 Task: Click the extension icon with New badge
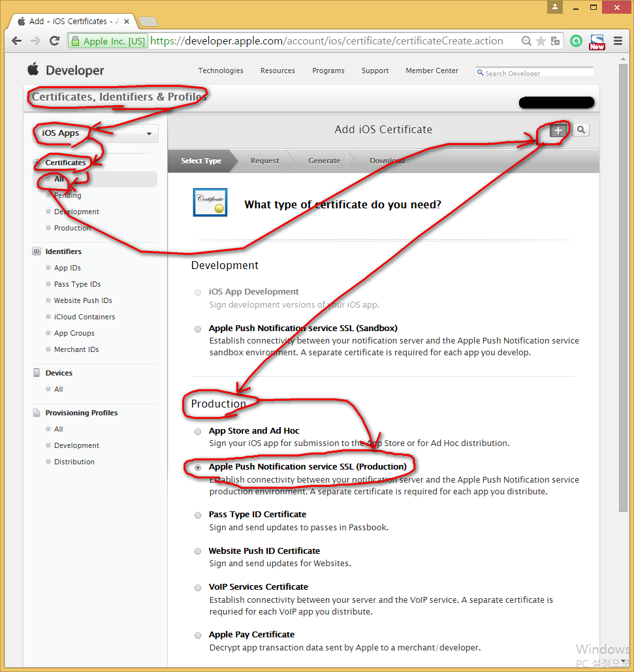click(x=597, y=42)
